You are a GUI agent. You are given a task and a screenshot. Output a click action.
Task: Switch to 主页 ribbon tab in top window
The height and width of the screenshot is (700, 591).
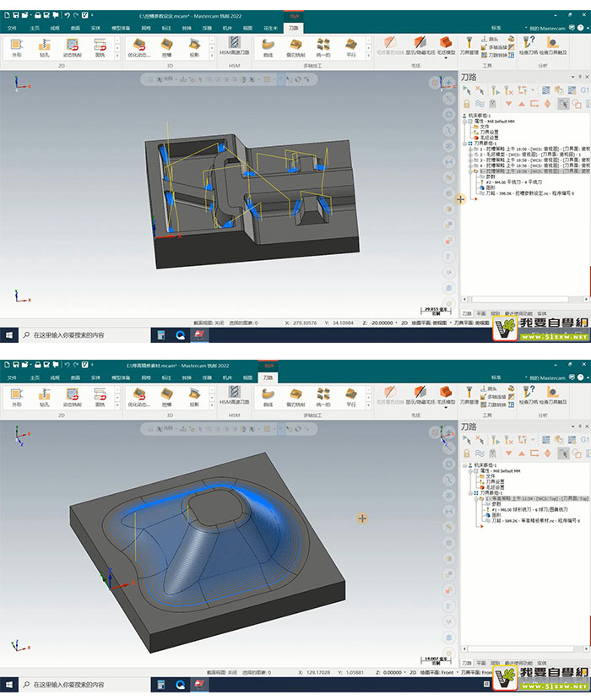pos(35,28)
